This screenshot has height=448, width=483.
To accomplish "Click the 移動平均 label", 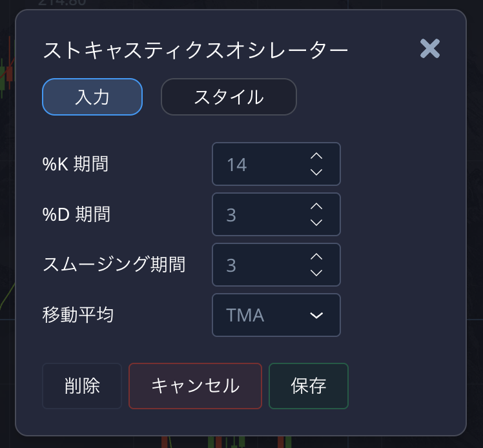I will pyautogui.click(x=78, y=316).
